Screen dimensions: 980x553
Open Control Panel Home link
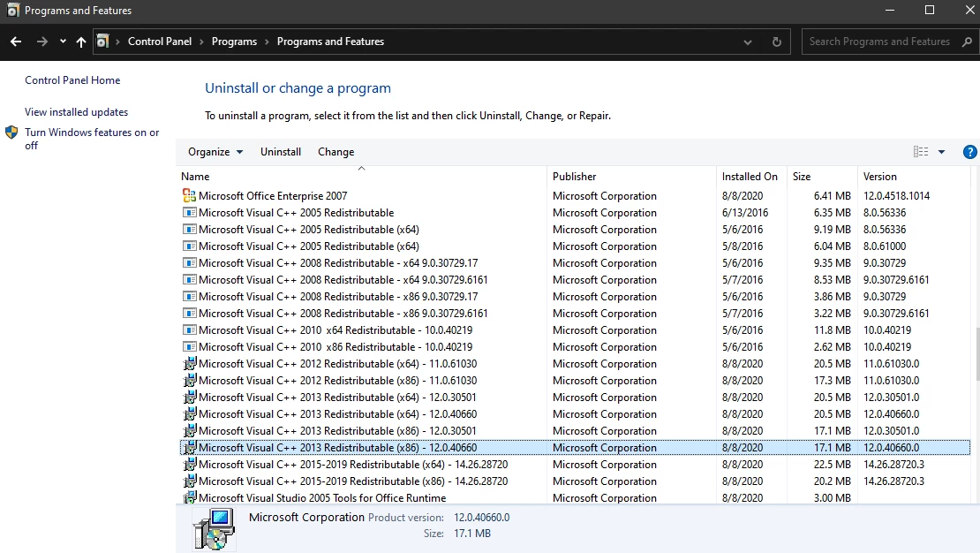pos(72,80)
